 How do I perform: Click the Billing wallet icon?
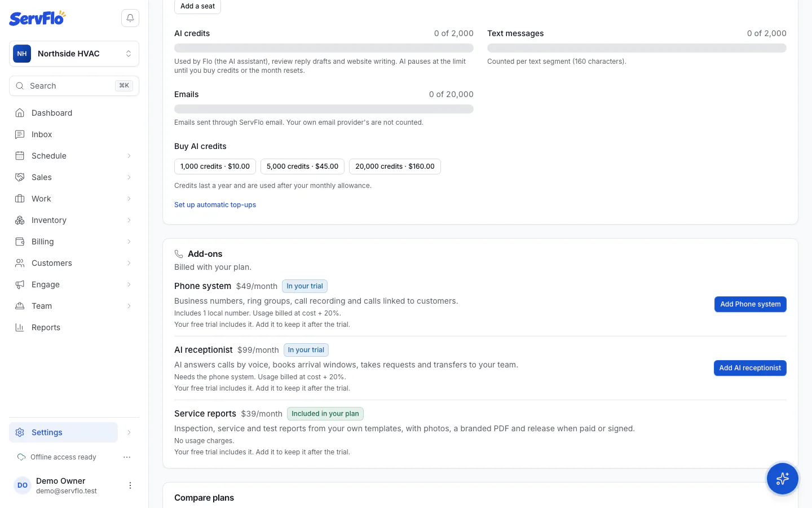click(x=20, y=242)
